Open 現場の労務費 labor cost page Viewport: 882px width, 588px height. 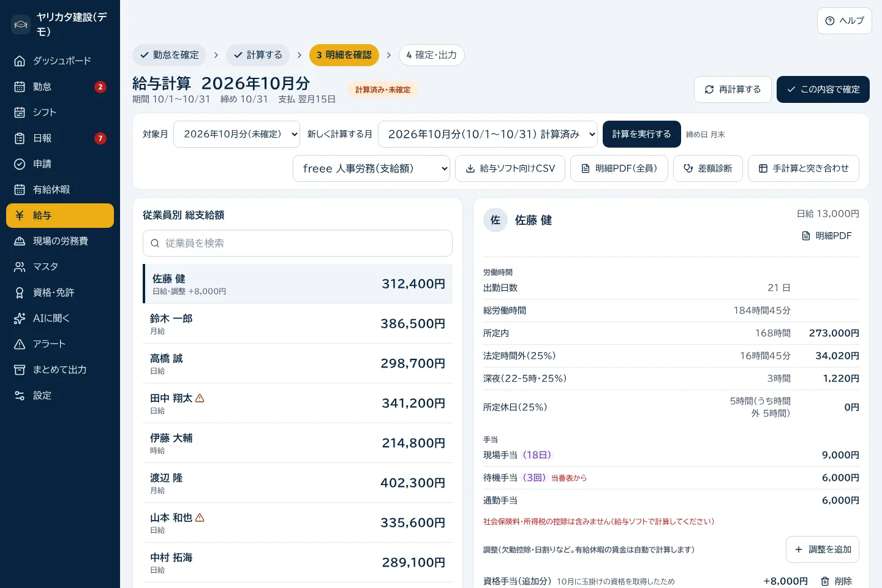point(60,241)
